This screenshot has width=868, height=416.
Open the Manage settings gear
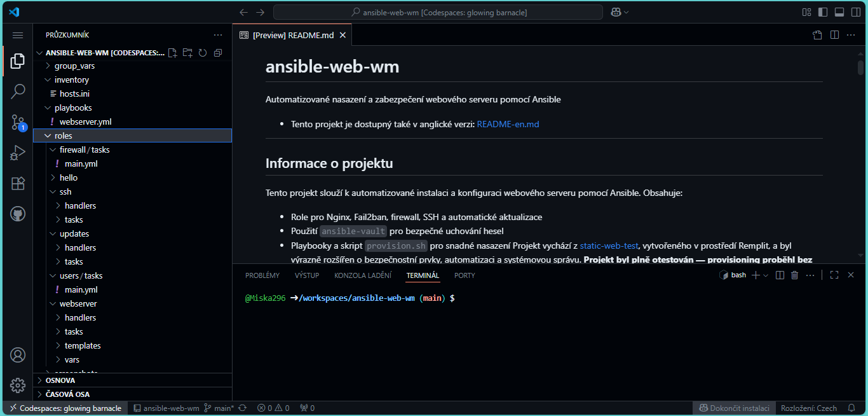coord(18,385)
